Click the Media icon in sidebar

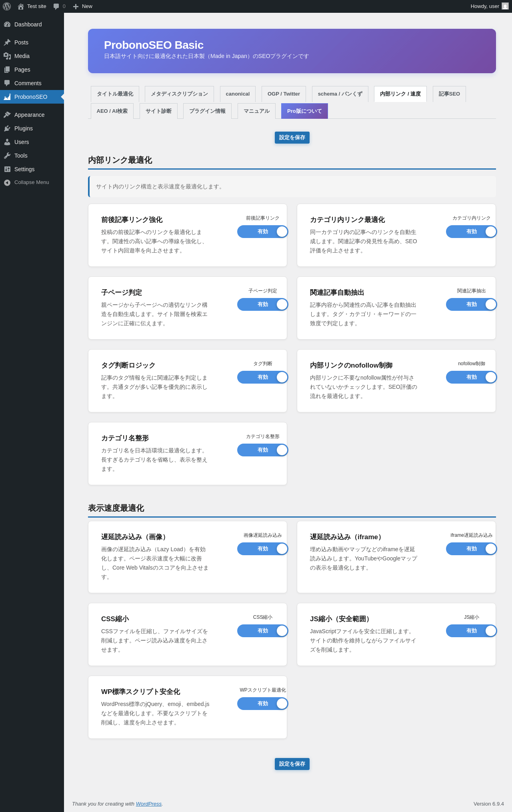coord(7,56)
